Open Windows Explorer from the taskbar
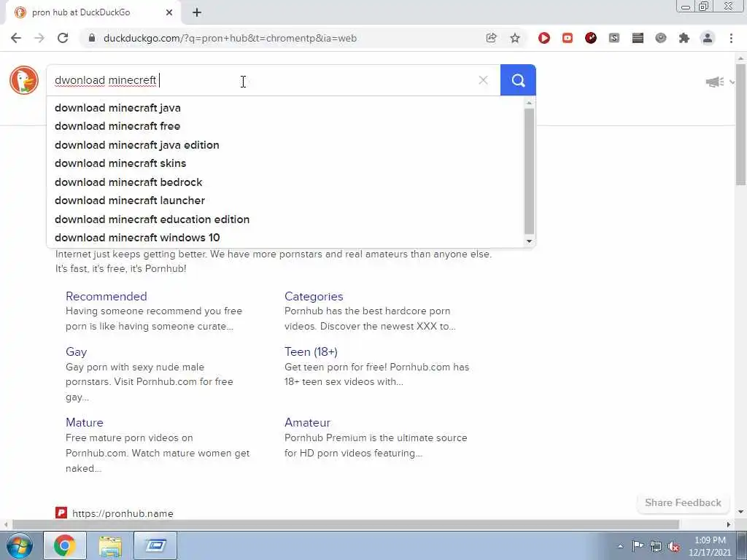 (x=110, y=545)
